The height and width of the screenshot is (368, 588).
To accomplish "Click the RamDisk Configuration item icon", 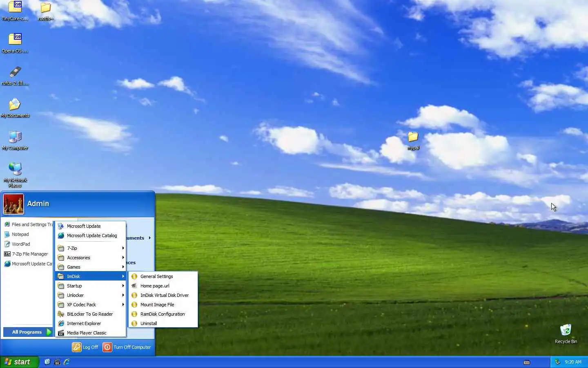I will pos(134,314).
